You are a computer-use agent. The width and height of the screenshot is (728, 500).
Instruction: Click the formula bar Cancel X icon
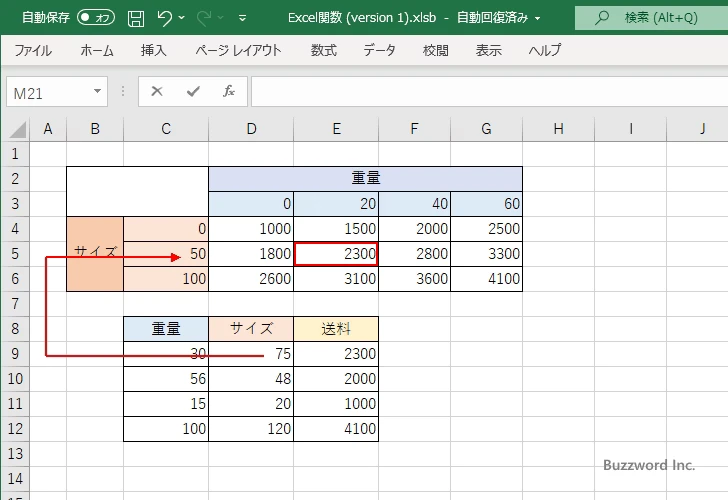157,91
